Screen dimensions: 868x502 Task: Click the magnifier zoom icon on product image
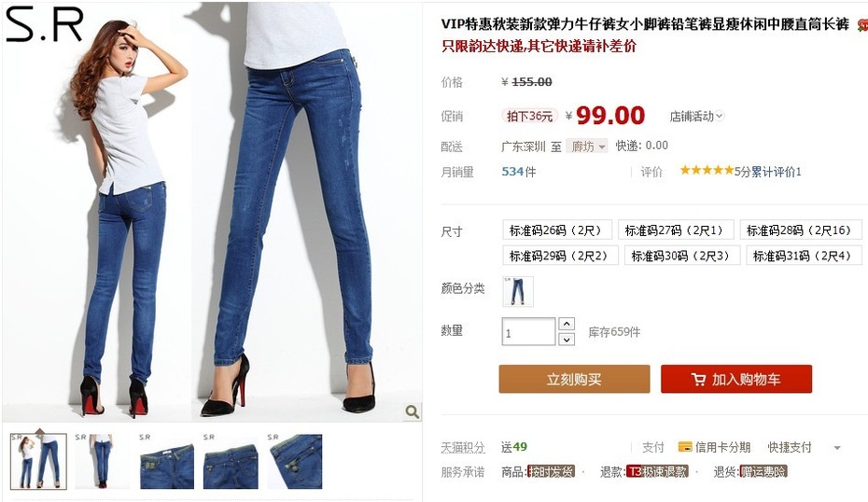pyautogui.click(x=412, y=411)
